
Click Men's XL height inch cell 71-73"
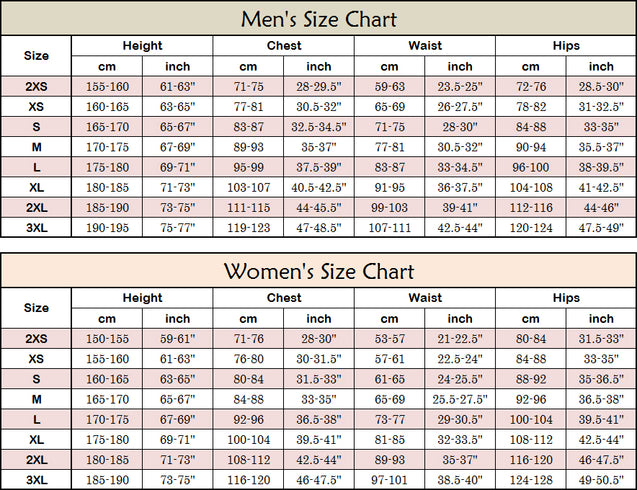(x=177, y=187)
